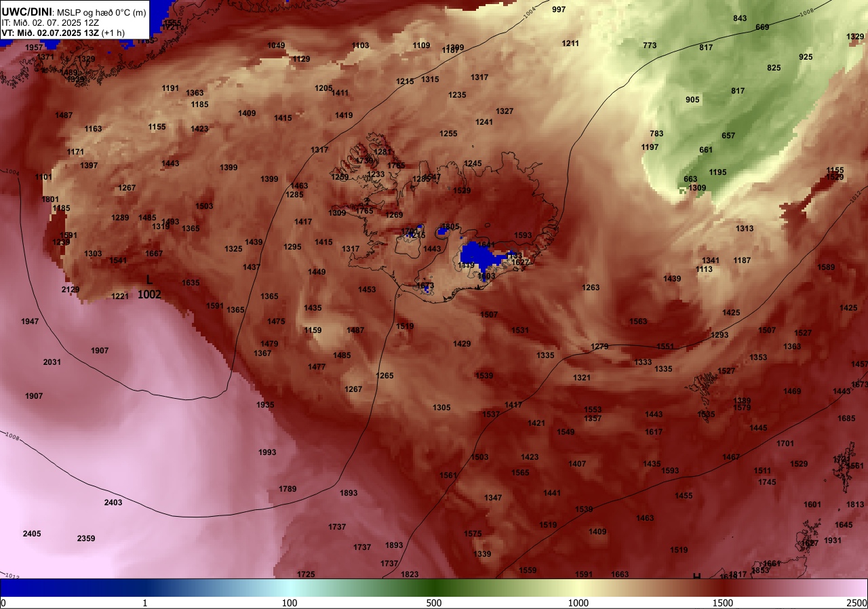The width and height of the screenshot is (868, 609).
Task: Click the value '773'
Action: click(x=650, y=45)
